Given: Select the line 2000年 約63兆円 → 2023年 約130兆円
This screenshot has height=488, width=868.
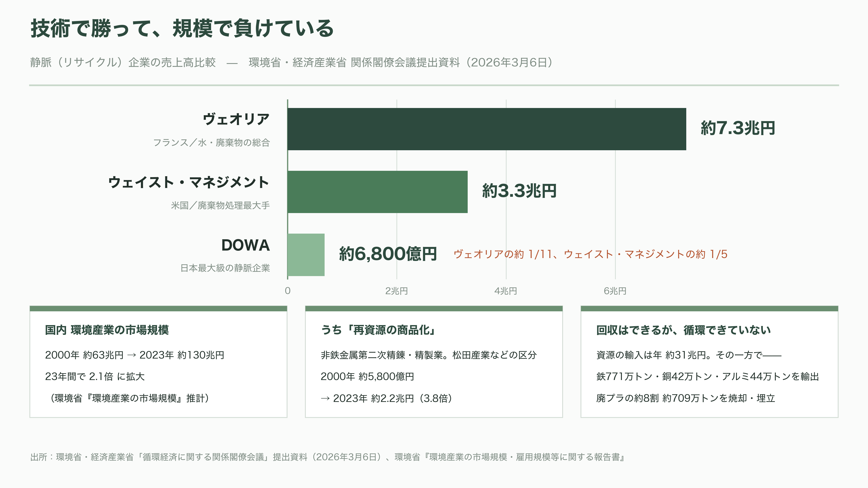Looking at the screenshot, I should point(135,355).
